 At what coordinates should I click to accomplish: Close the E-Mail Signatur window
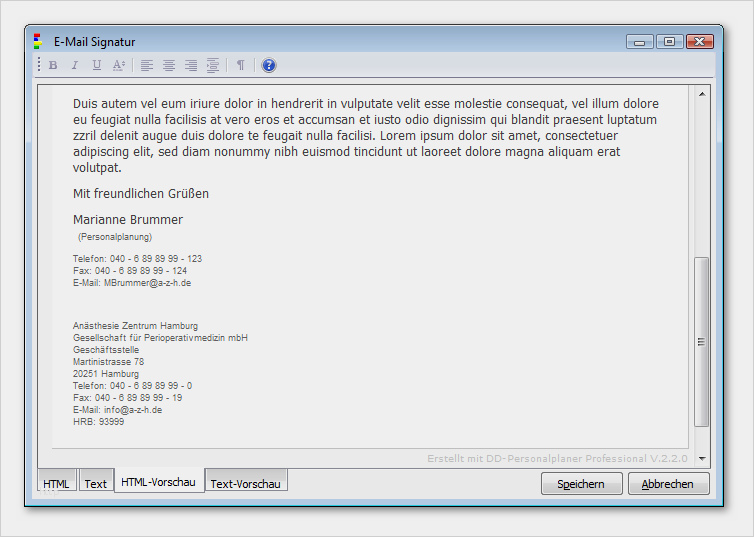click(x=699, y=42)
